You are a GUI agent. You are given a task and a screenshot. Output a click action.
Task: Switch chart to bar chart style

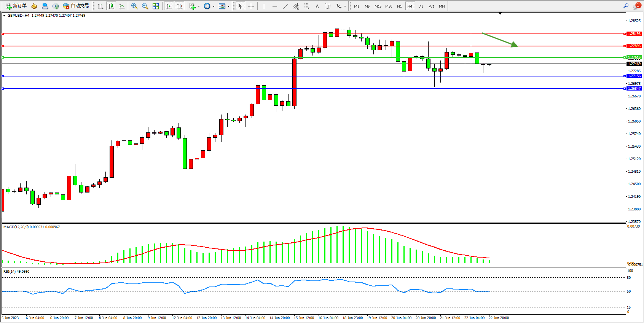click(x=100, y=6)
